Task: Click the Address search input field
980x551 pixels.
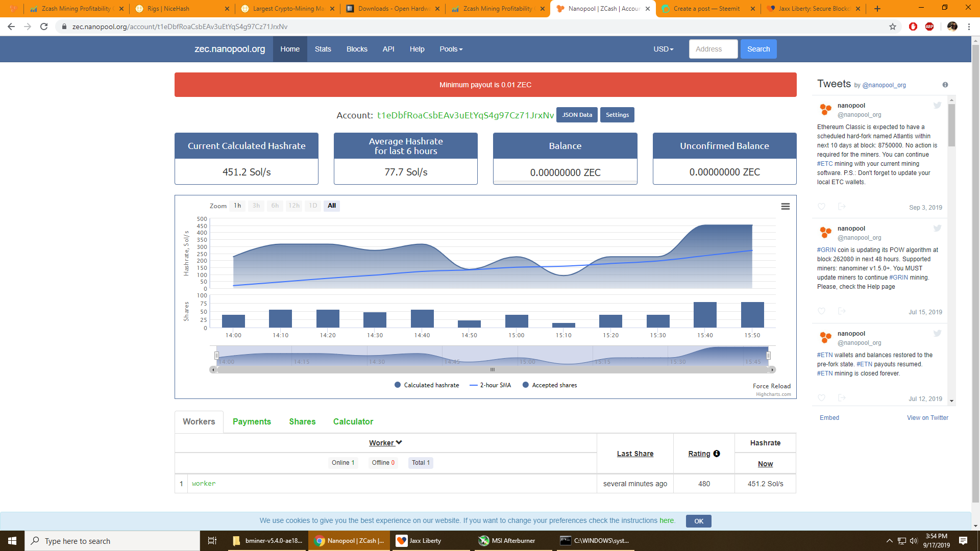Action: click(x=713, y=49)
